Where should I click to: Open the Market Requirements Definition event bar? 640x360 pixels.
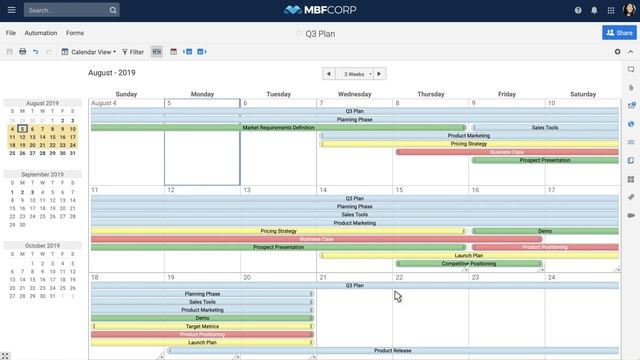click(x=278, y=128)
